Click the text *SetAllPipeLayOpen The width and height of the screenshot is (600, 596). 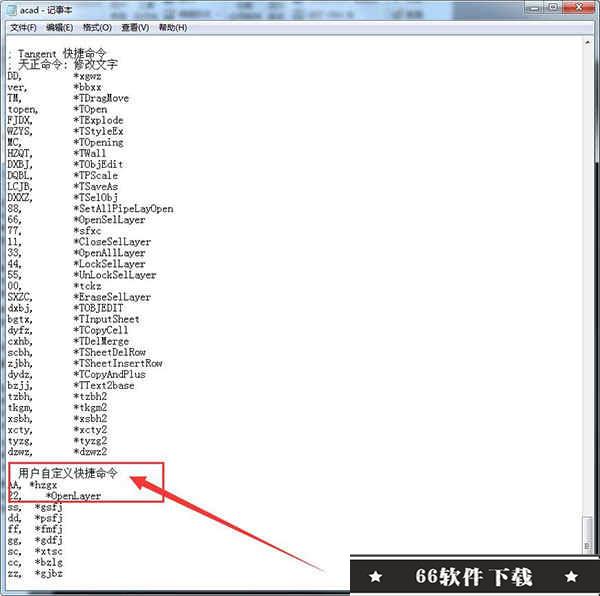click(x=124, y=209)
